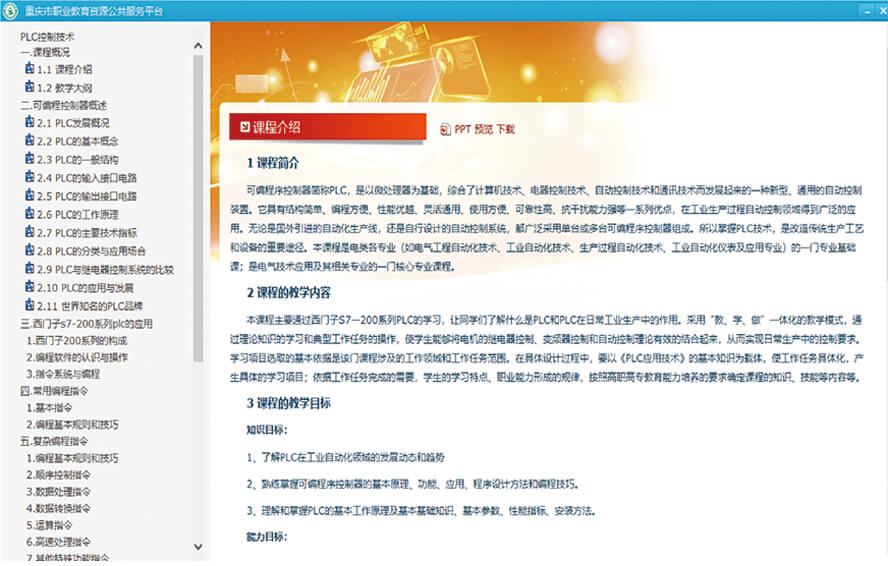The image size is (888, 566).
Task: Click the icon beside 2.6 PLC的工作原理
Action: tap(29, 214)
